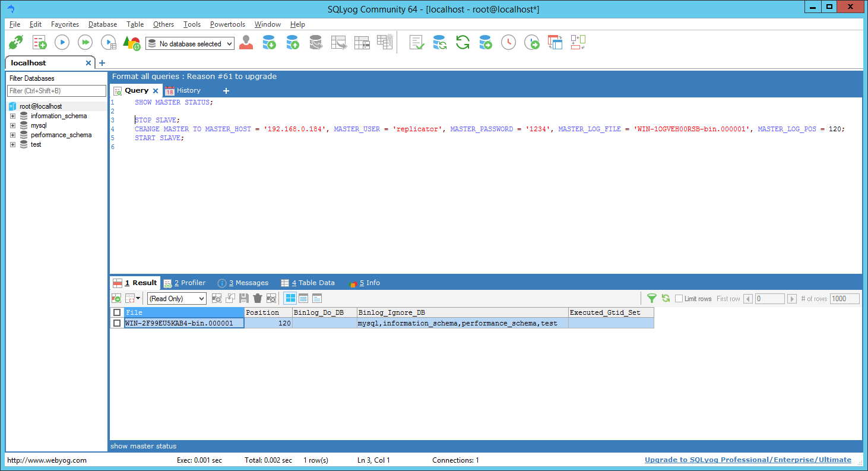Click the colored shapes refresh icon in toolbar
This screenshot has height=471, width=868.
(131, 43)
